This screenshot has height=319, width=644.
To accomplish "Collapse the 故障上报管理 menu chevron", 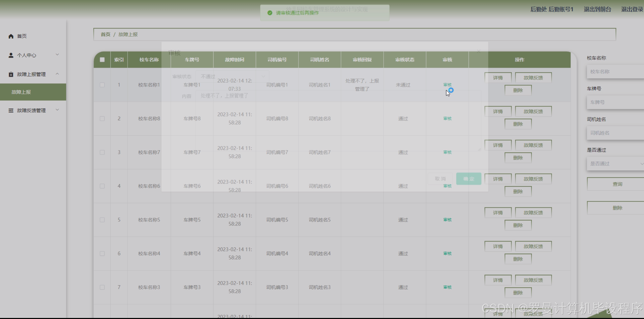I will (57, 74).
